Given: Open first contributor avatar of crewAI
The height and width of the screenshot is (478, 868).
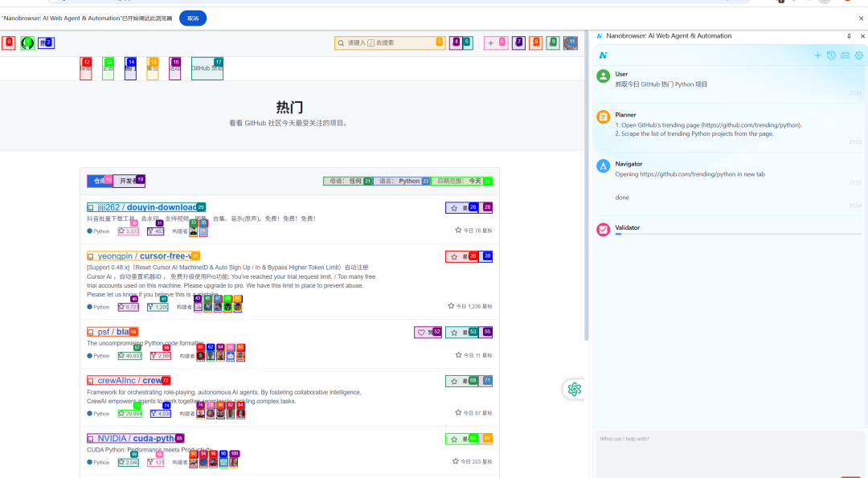Looking at the screenshot, I should coord(200,413).
